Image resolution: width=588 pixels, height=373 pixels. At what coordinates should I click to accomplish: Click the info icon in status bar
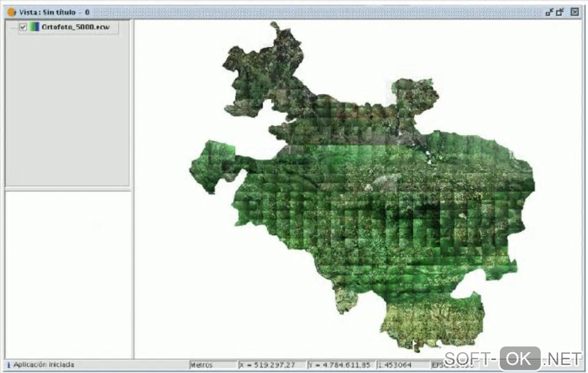(9, 365)
